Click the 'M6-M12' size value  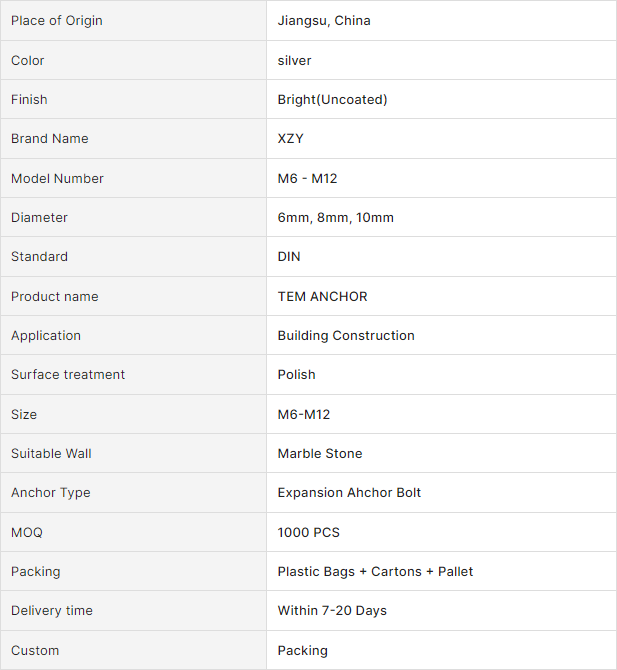(x=304, y=414)
